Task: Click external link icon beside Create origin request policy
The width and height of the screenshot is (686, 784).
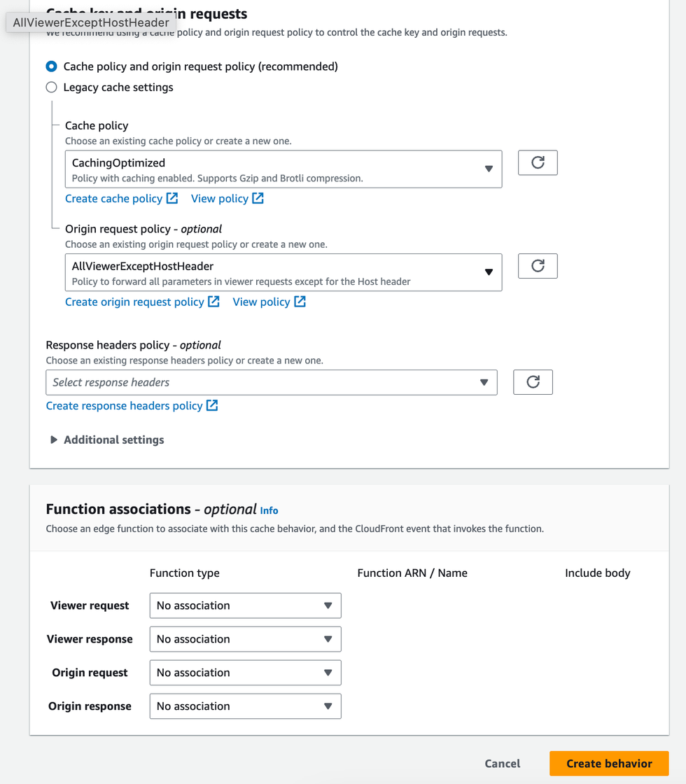Action: pyautogui.click(x=214, y=302)
